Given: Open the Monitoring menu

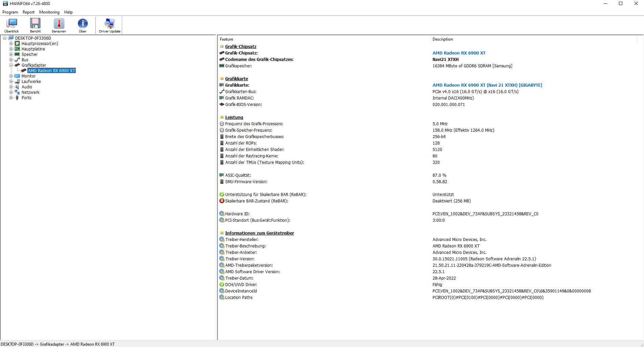Looking at the screenshot, I should pos(49,12).
